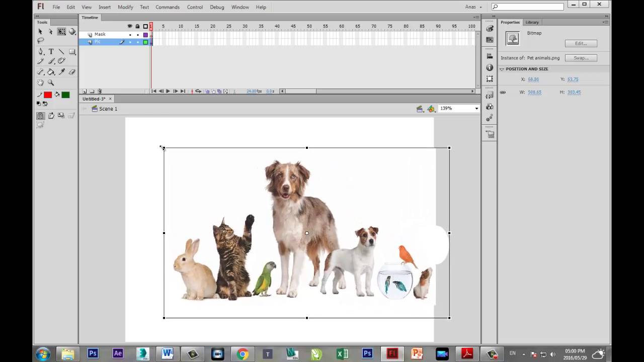Click the Edit... bitmap button
This screenshot has width=644, height=362.
(x=581, y=43)
